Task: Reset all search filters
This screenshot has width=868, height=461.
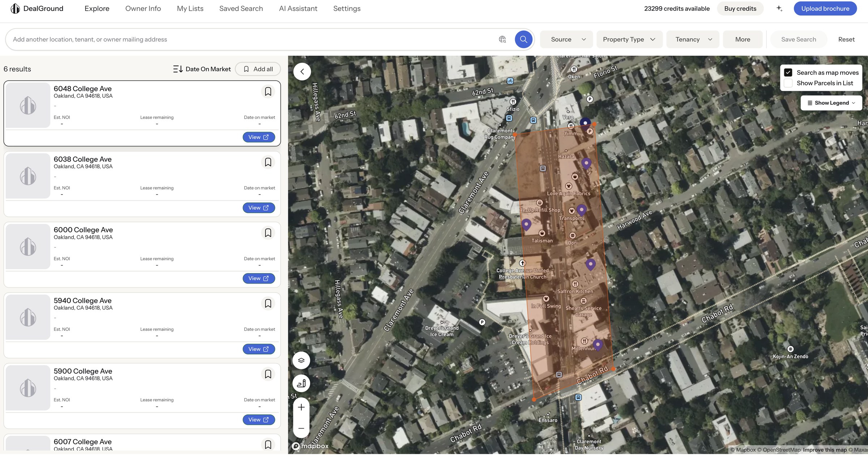Action: tap(846, 39)
